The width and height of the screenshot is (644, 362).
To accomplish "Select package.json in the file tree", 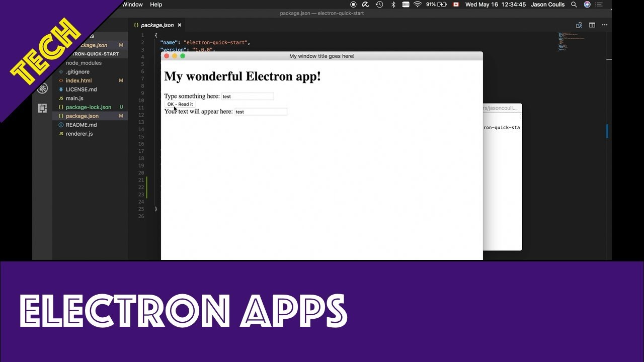I will [x=90, y=116].
